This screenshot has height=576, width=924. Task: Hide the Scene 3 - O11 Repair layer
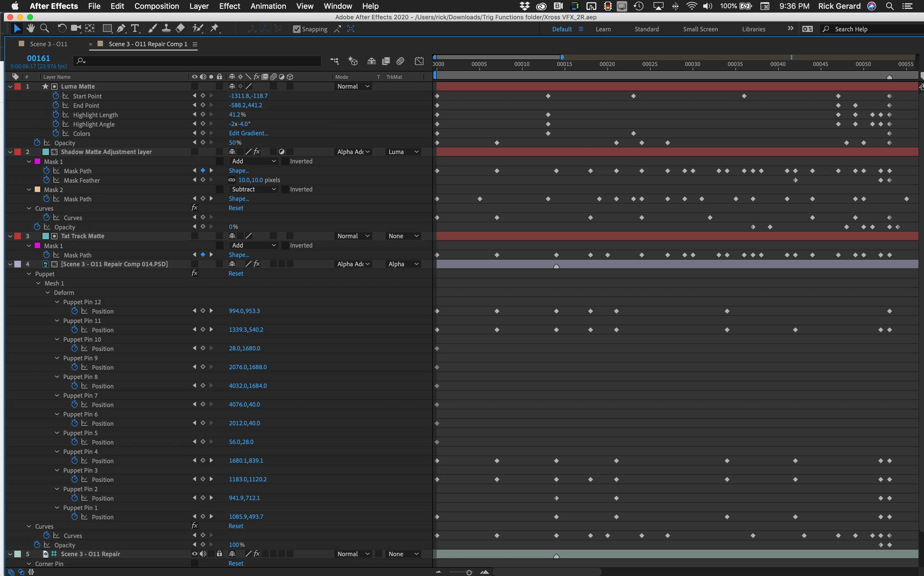pyautogui.click(x=194, y=554)
